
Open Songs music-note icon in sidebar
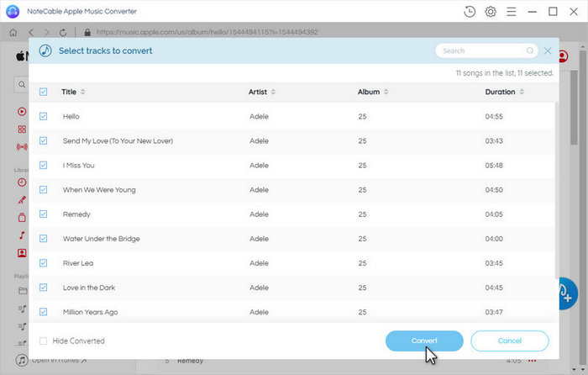point(22,235)
